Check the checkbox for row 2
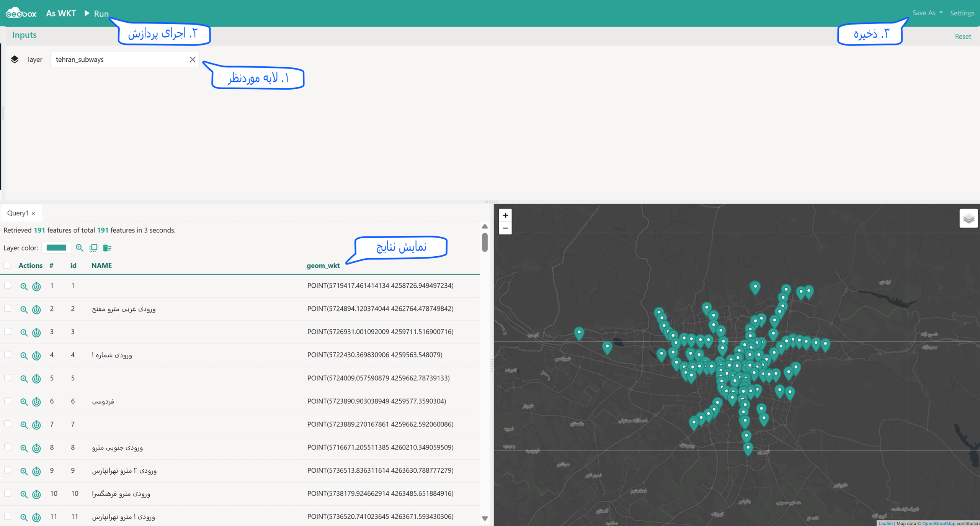This screenshot has width=980, height=526. click(x=8, y=308)
